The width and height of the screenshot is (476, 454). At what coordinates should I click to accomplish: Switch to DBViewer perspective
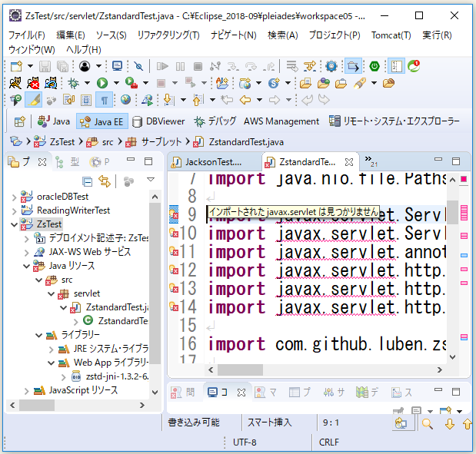(158, 121)
